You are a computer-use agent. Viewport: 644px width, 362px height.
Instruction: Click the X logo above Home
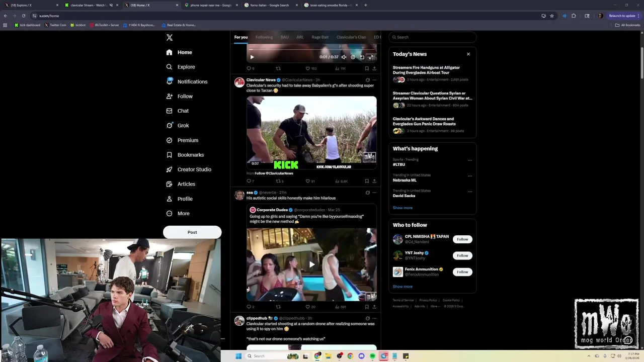170,38
